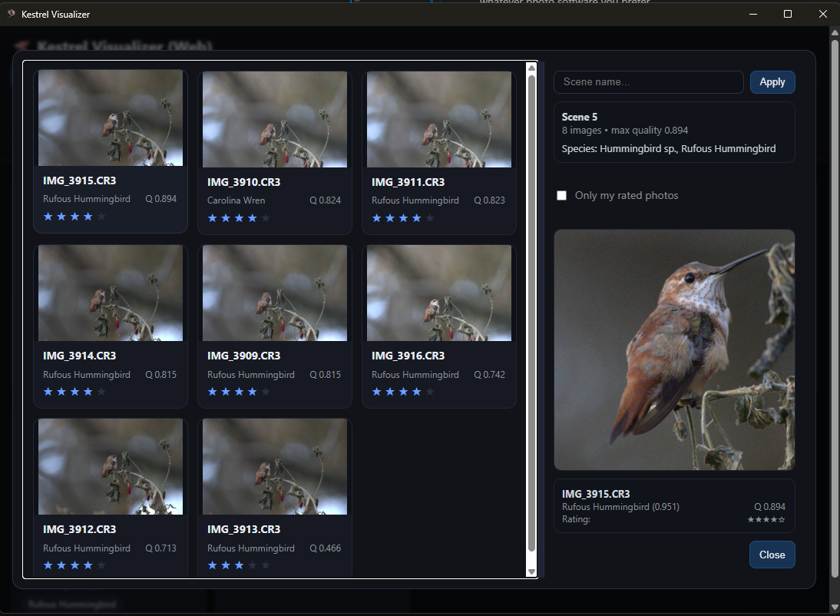Click the fifth star in the detail panel rating
This screenshot has width=840, height=616.
(x=783, y=518)
